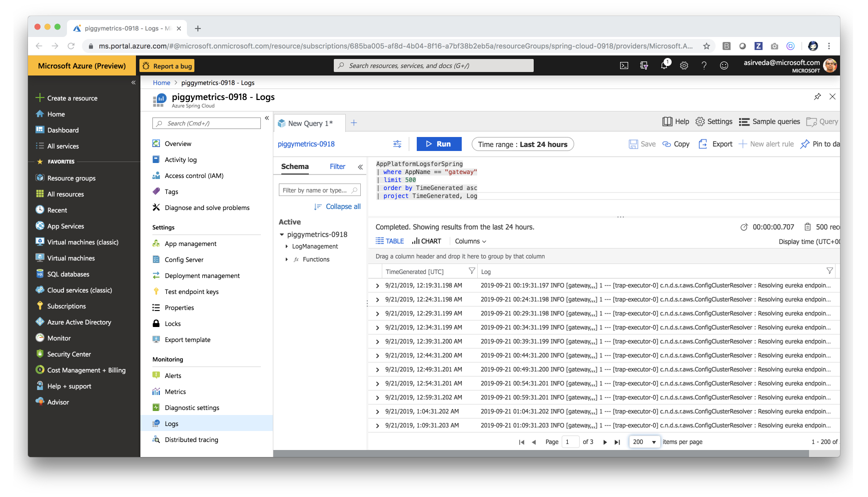Image resolution: width=868 pixels, height=497 pixels.
Task: Expand the 1:09:31.203 AM log row
Action: tap(377, 426)
